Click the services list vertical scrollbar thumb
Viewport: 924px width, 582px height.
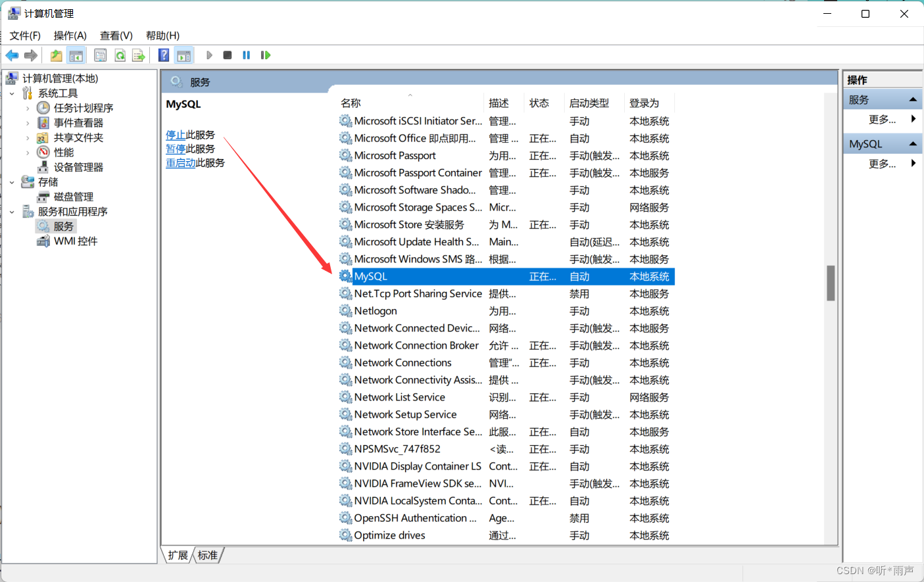click(x=831, y=283)
